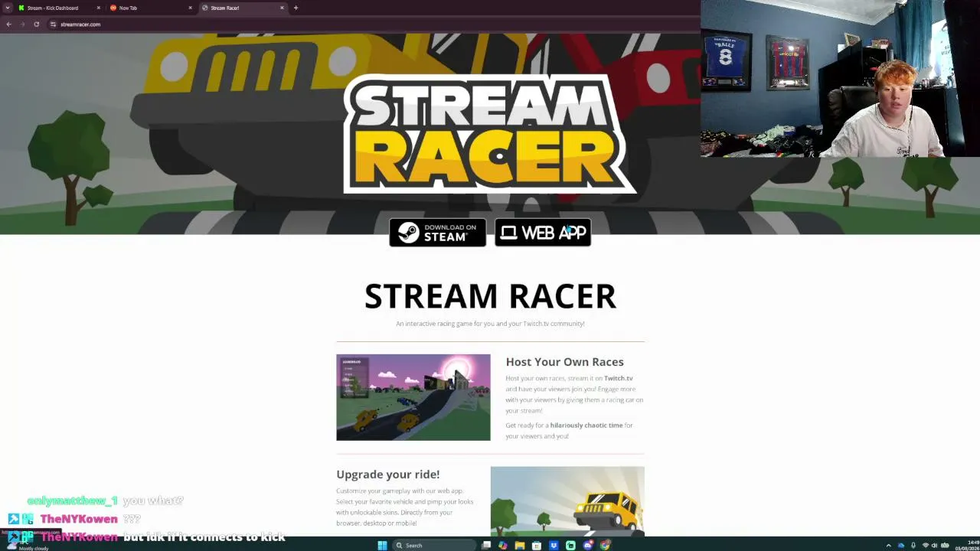
Task: Open Copilot from the taskbar
Action: (x=503, y=545)
